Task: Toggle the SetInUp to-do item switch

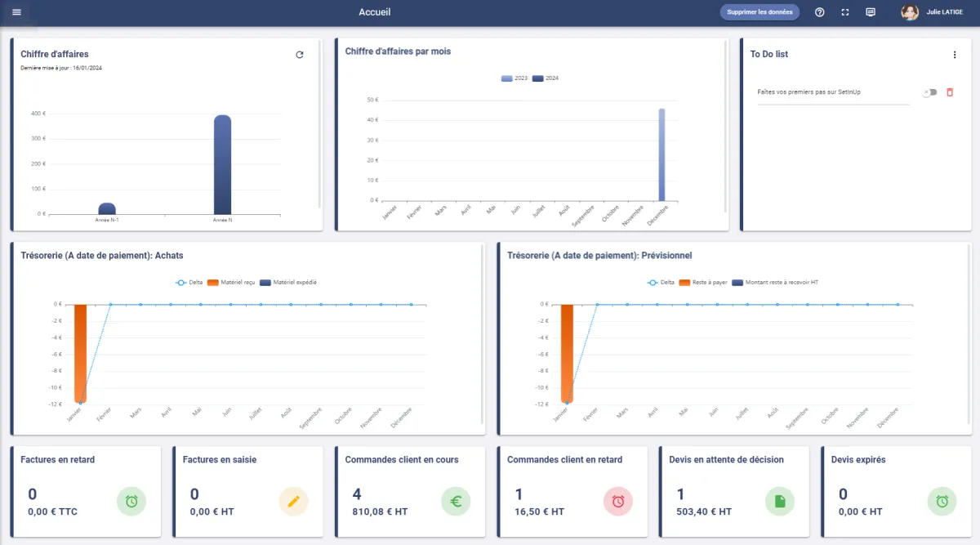Action: point(929,92)
